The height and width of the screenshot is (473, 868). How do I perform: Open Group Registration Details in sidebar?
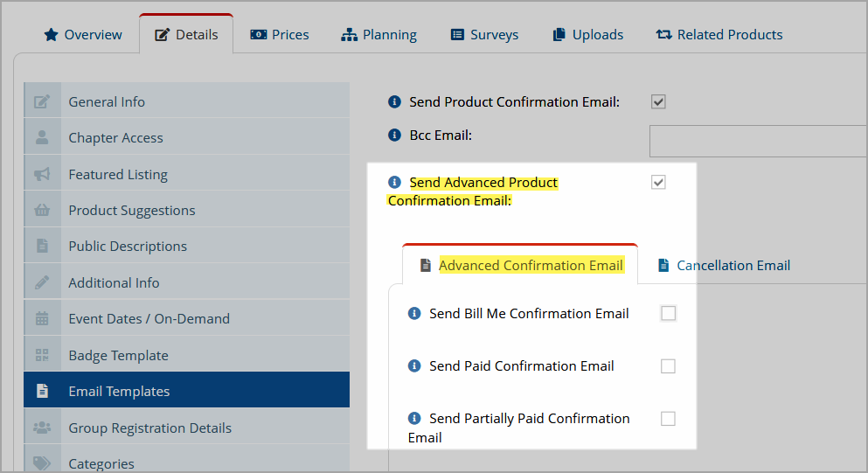pos(186,428)
